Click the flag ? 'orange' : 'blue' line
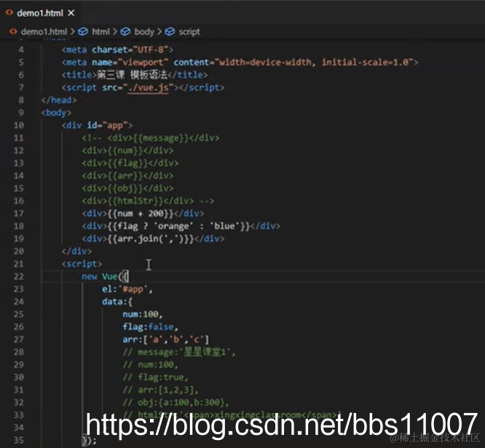The width and height of the screenshot is (485, 448). click(181, 226)
